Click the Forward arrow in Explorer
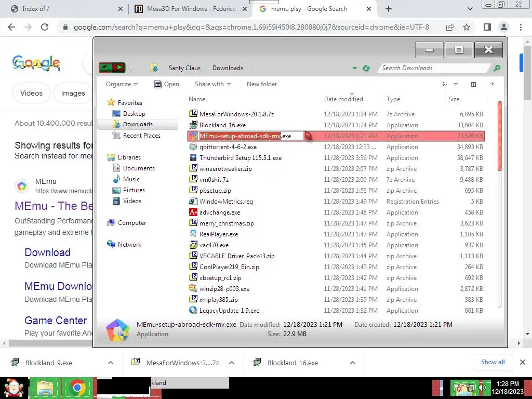 click(118, 68)
